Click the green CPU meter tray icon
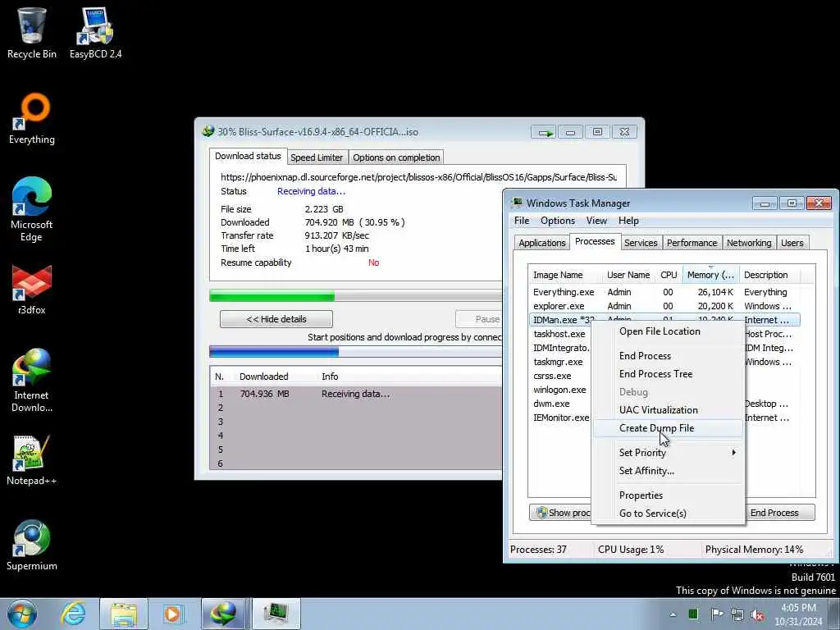Image resolution: width=840 pixels, height=630 pixels. pyautogui.click(x=693, y=614)
